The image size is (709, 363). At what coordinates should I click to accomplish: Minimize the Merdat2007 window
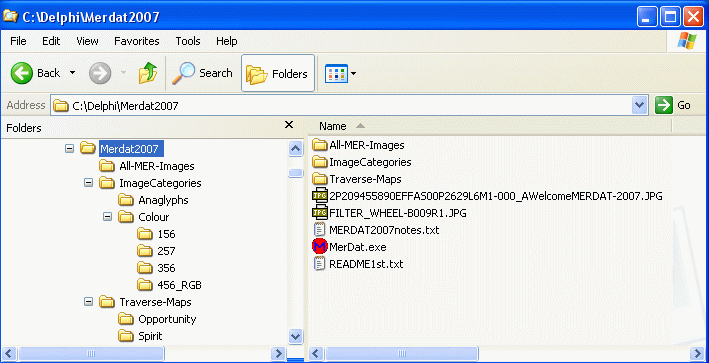[x=648, y=18]
